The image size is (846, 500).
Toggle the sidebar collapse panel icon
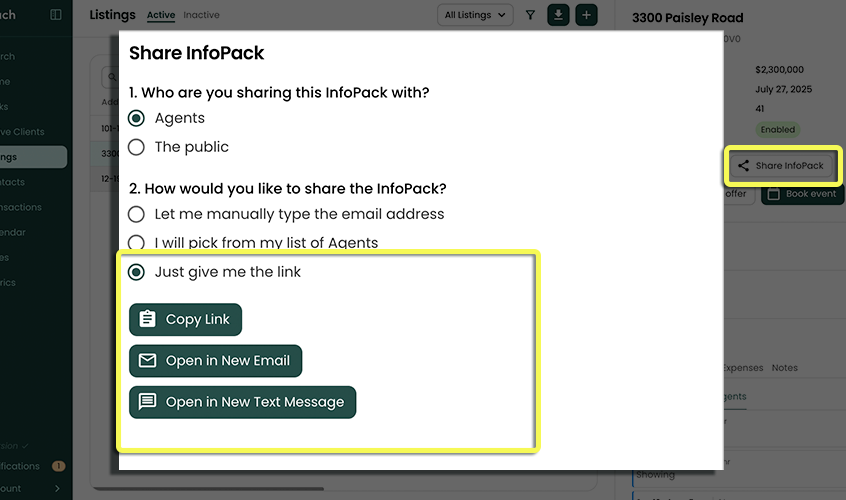(x=56, y=15)
